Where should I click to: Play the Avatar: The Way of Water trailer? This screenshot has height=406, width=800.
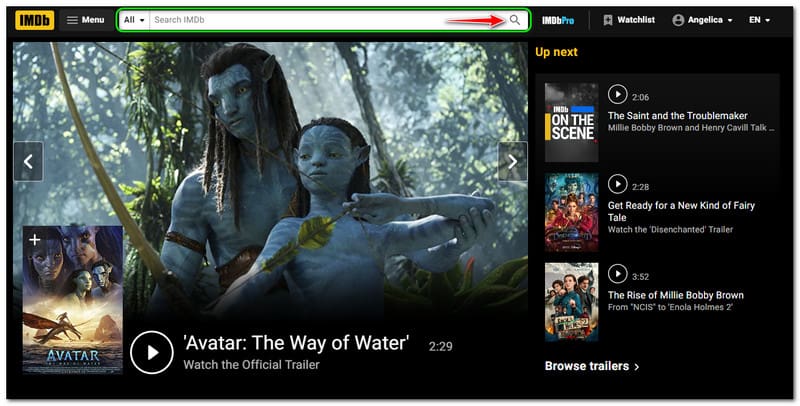click(152, 352)
